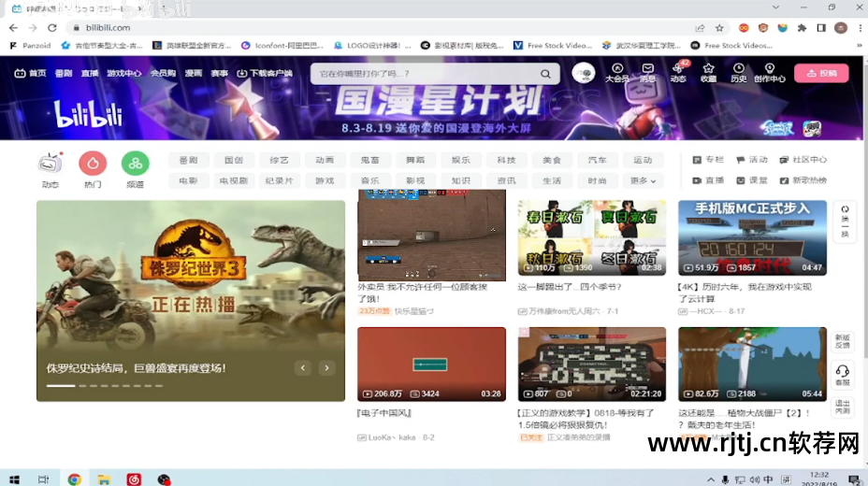Select the 鬼畜 category tag

(x=369, y=160)
